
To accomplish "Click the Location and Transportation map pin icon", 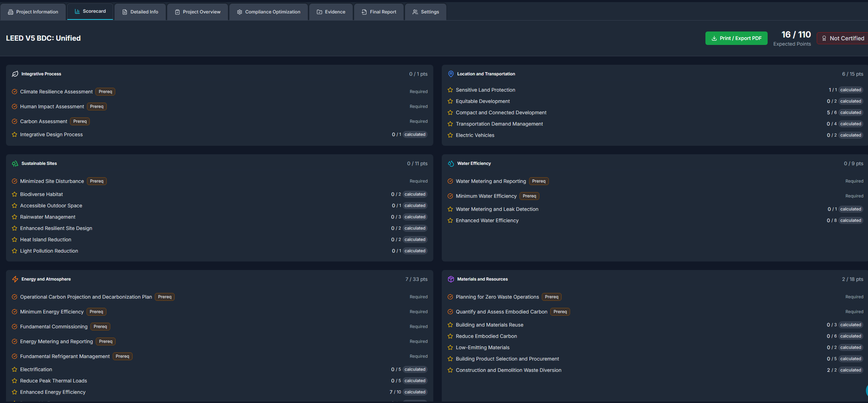I will (x=451, y=74).
